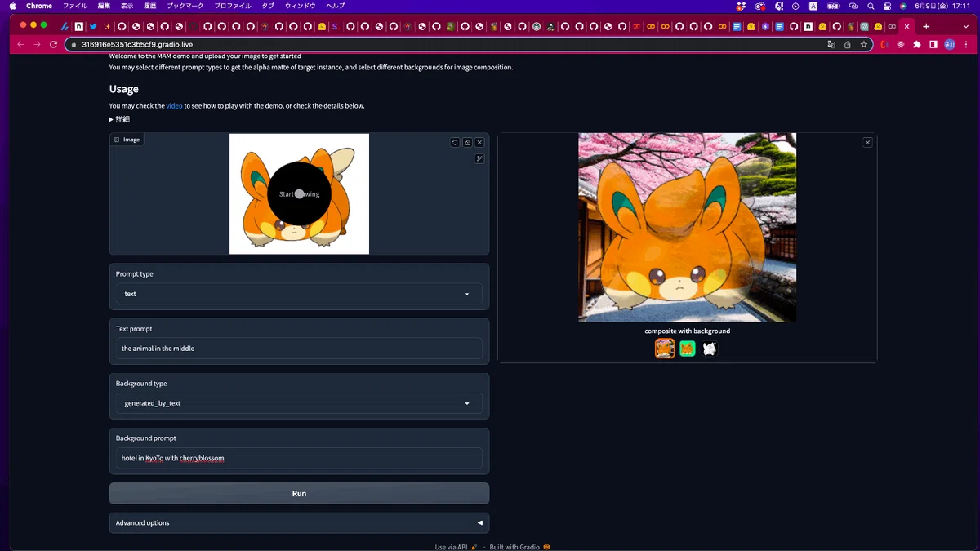The height and width of the screenshot is (551, 980).
Task: Open Control Center from the menu bar
Action: (887, 6)
